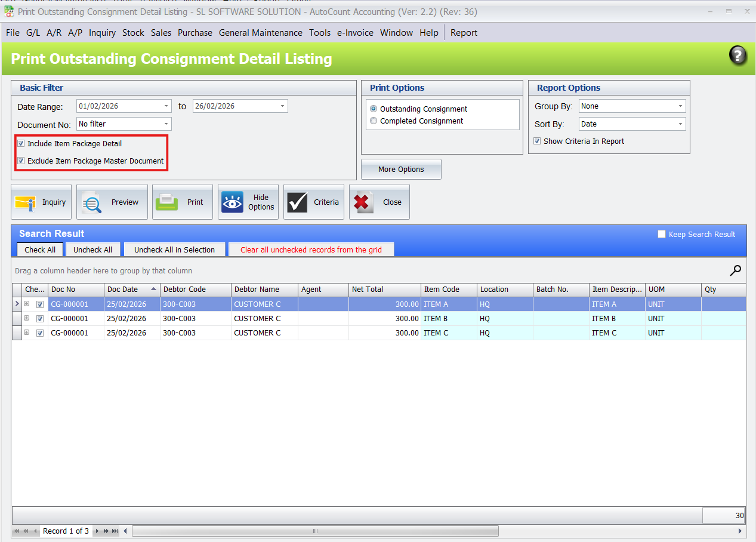
Task: Open the e-Invoice menu
Action: pos(355,33)
